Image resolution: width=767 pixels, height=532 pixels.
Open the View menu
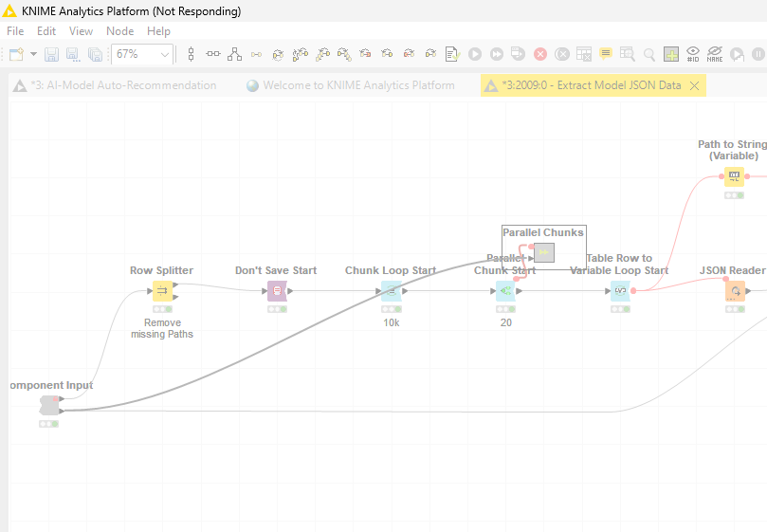click(81, 31)
